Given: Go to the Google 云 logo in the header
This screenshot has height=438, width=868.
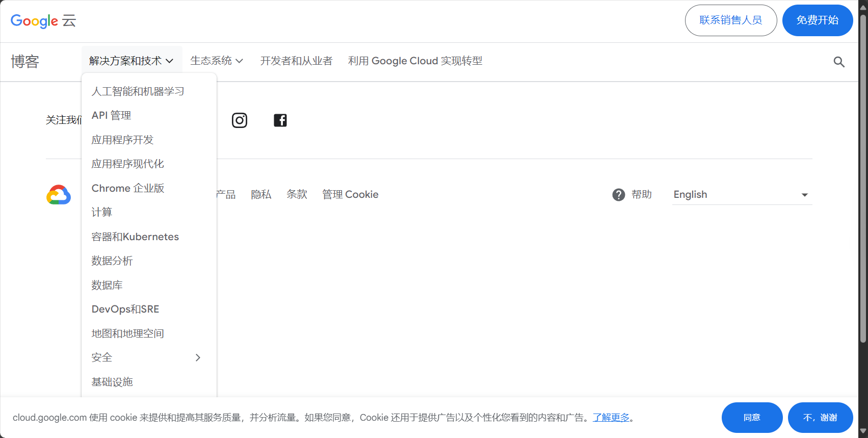Looking at the screenshot, I should 43,21.
